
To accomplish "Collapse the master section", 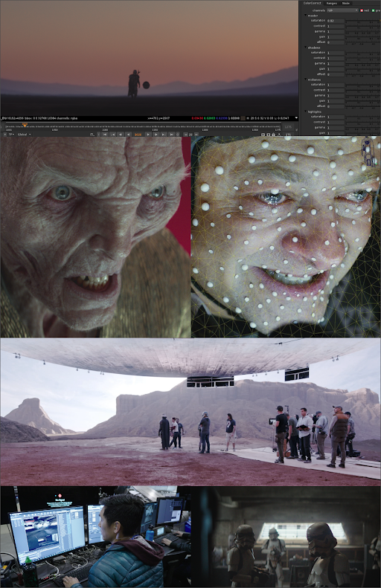I will click(x=306, y=16).
